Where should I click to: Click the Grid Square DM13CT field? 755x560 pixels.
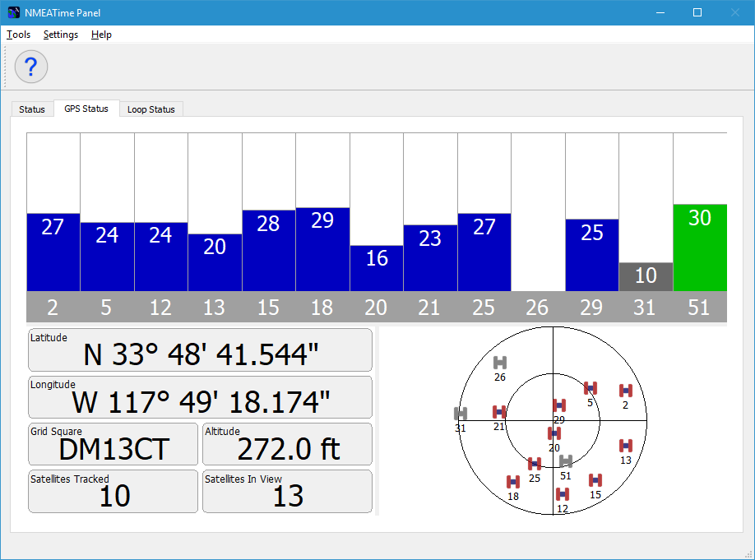113,444
